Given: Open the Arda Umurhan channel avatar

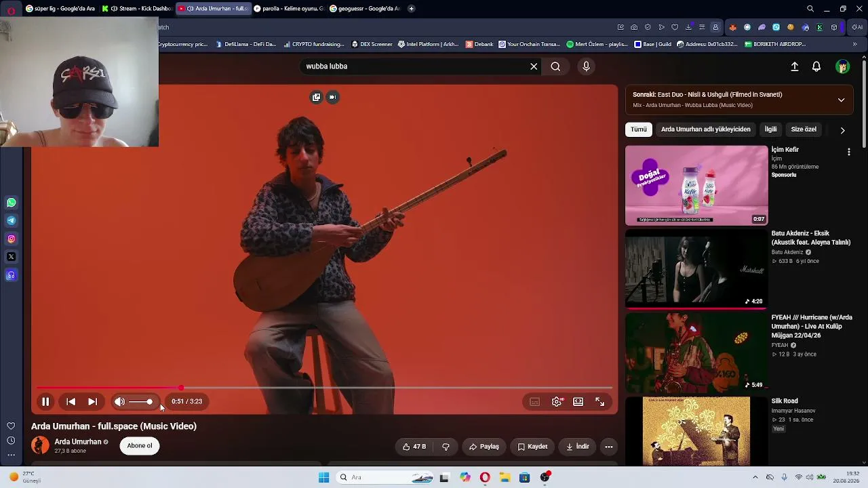Looking at the screenshot, I should pyautogui.click(x=40, y=445).
